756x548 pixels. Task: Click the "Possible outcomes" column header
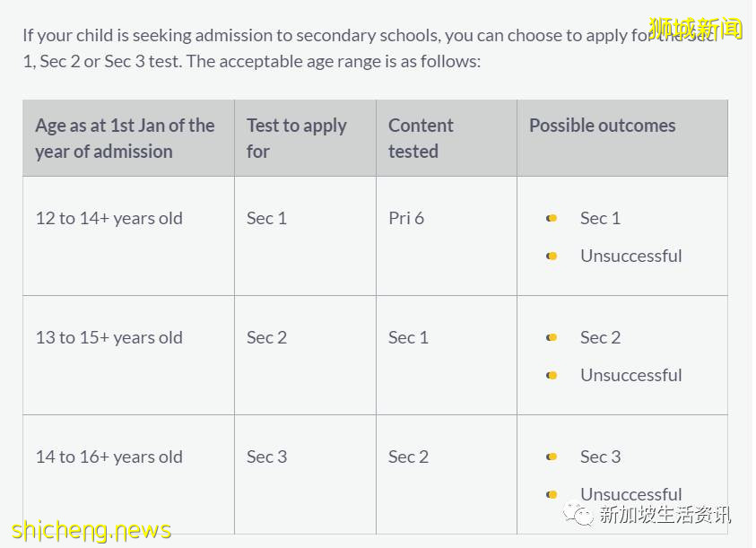602,126
